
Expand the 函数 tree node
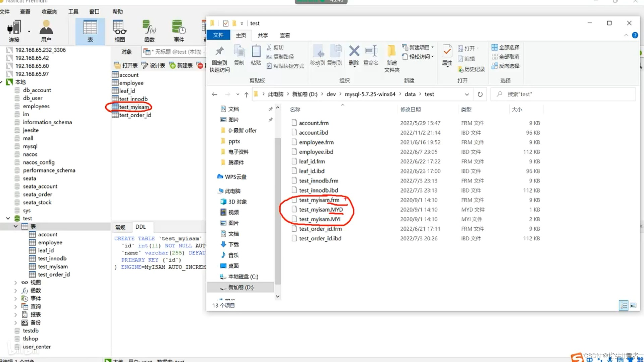tap(16, 290)
